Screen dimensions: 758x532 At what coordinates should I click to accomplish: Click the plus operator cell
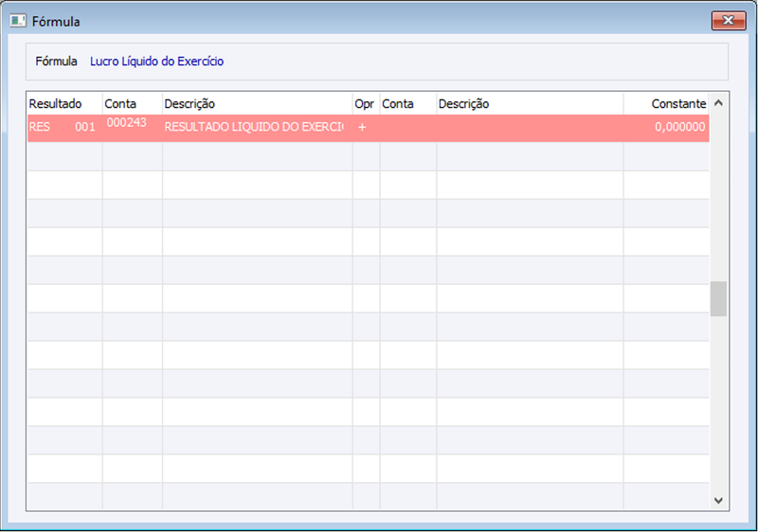tap(366, 128)
